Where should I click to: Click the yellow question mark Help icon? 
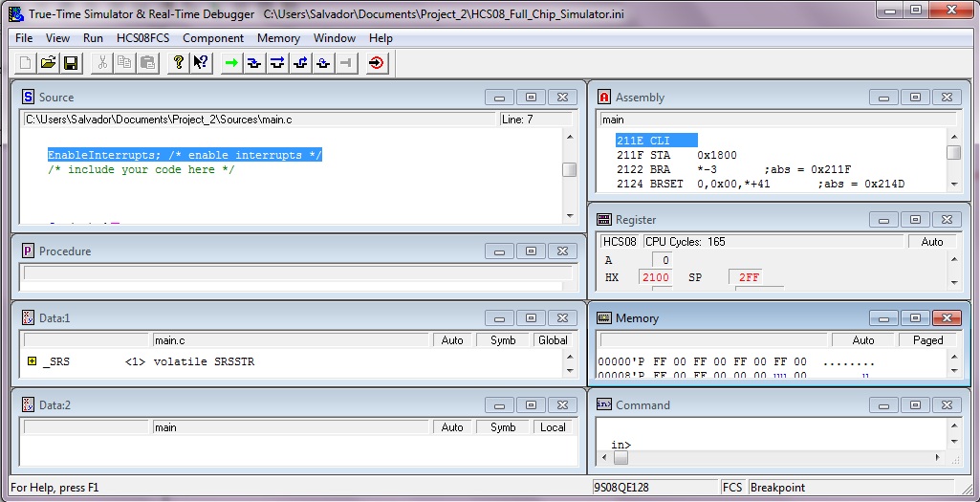tap(177, 63)
